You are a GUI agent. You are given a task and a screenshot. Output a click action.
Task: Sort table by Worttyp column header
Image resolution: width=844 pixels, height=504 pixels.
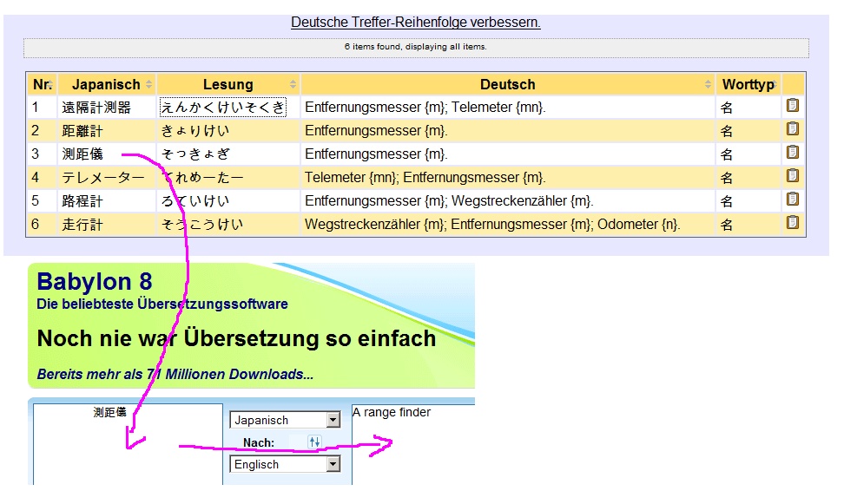[x=748, y=84]
